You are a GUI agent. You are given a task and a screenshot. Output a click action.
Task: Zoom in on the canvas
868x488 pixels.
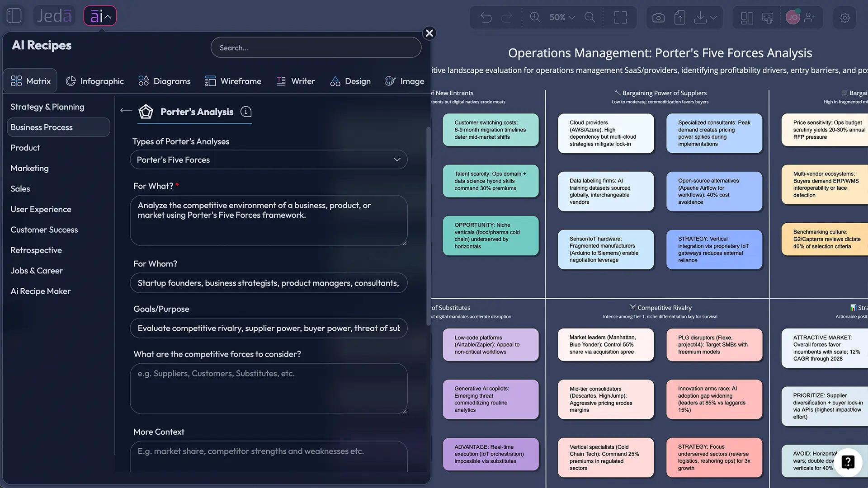click(x=535, y=17)
